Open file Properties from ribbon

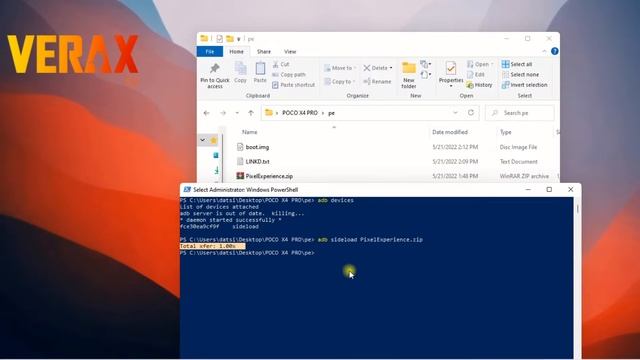click(x=451, y=74)
